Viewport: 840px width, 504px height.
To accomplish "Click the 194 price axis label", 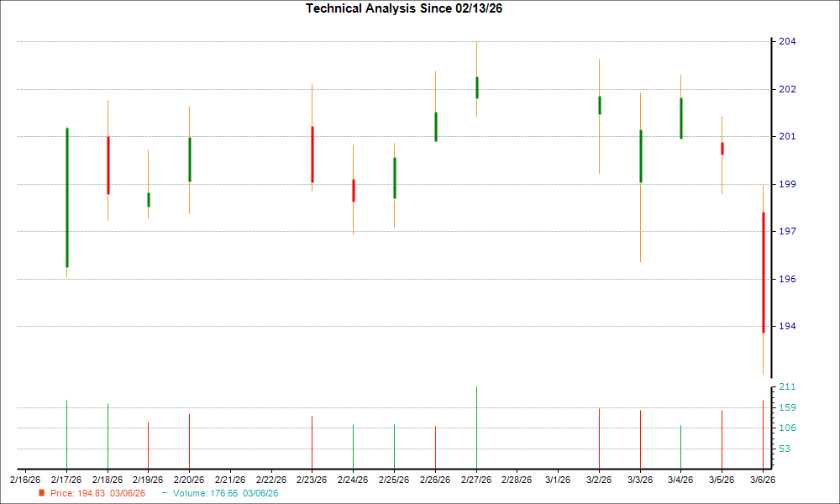I will point(787,326).
